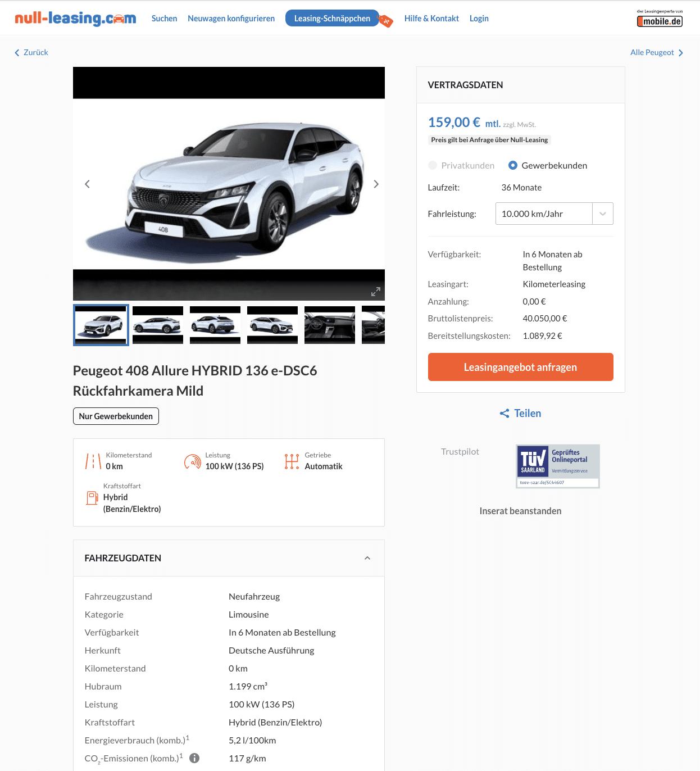Viewport: 700px width, 771px height.
Task: Click the 117 g/km emissions value
Action: coord(247,758)
